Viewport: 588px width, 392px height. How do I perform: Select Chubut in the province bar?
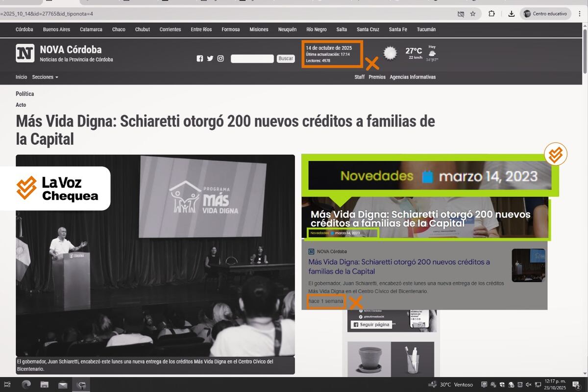coord(143,29)
